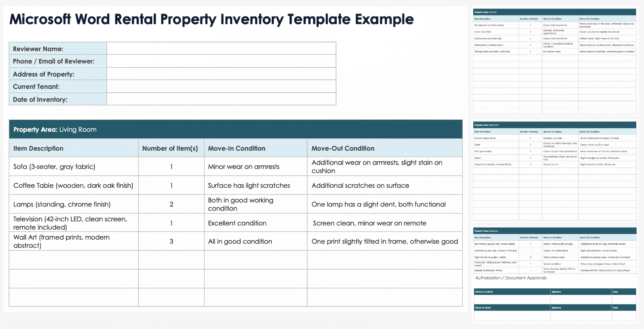Click the blank landlord name field under 'Name of Landlord'
Viewport: 644px width, 329px height.
512,300
